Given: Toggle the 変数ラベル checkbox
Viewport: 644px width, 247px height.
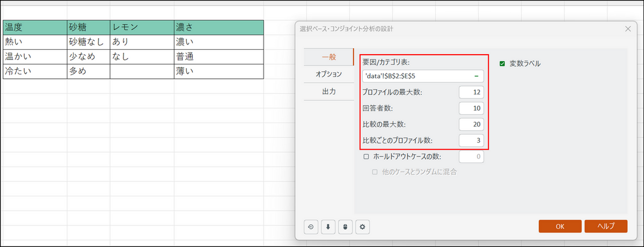Looking at the screenshot, I should (x=502, y=64).
